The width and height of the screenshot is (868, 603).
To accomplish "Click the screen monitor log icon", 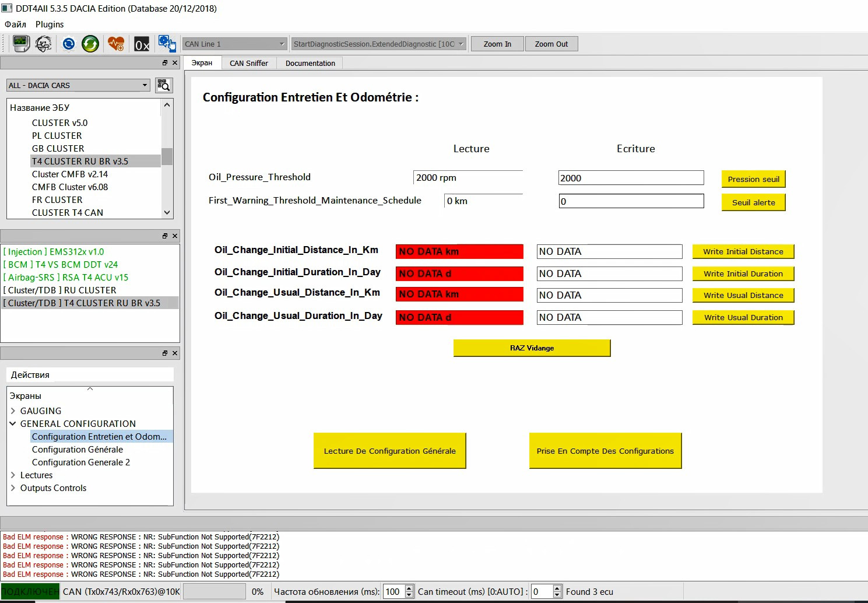I will (21, 44).
